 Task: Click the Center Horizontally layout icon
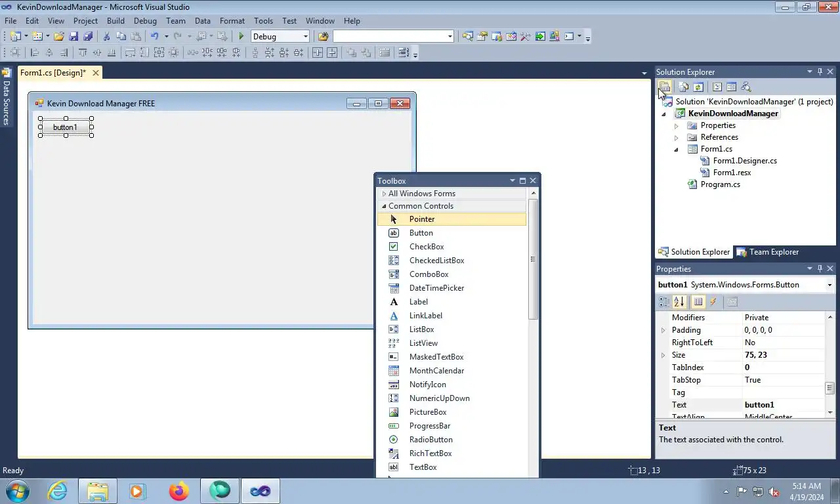point(317,53)
